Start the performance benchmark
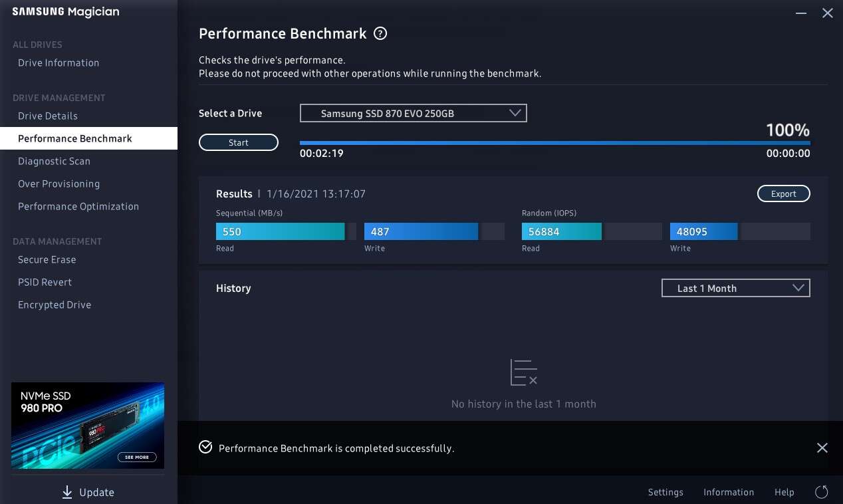 click(x=238, y=142)
